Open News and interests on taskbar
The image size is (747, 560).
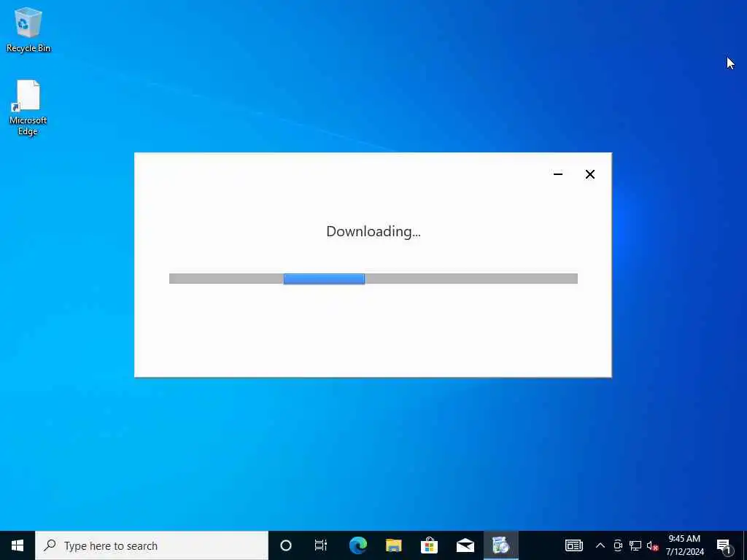pyautogui.click(x=573, y=545)
